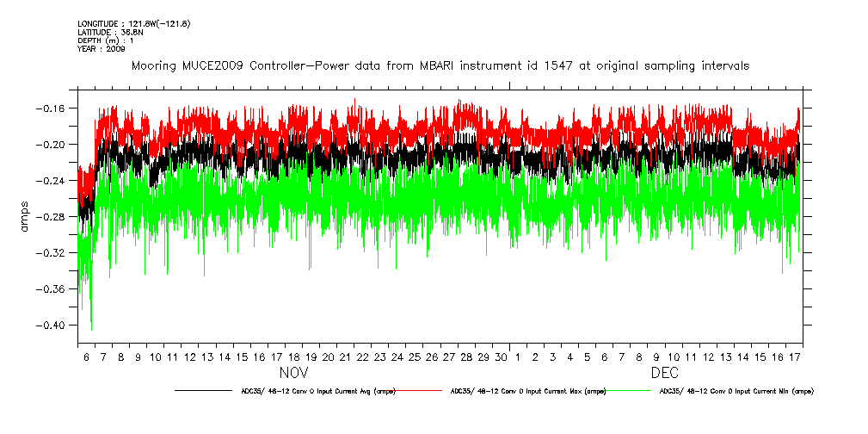This screenshot has width=868, height=434.
Task: Click the LONGITUDE line in the header
Action: click(x=133, y=23)
